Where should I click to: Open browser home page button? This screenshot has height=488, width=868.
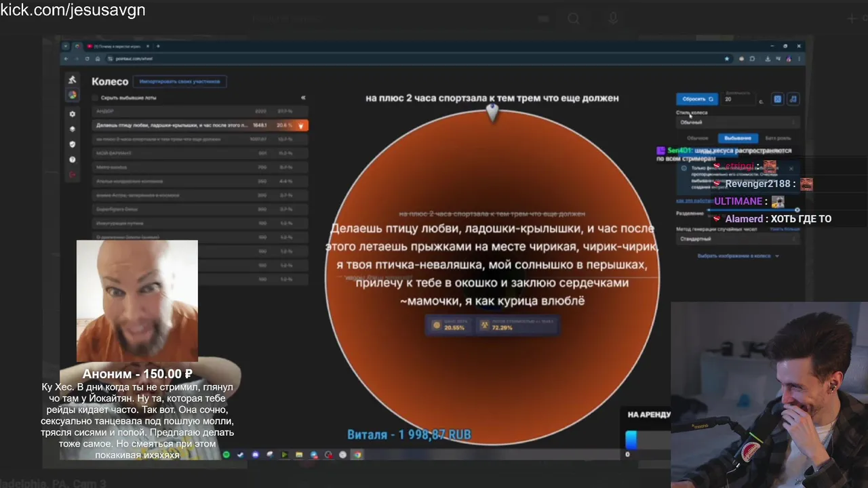[97, 59]
